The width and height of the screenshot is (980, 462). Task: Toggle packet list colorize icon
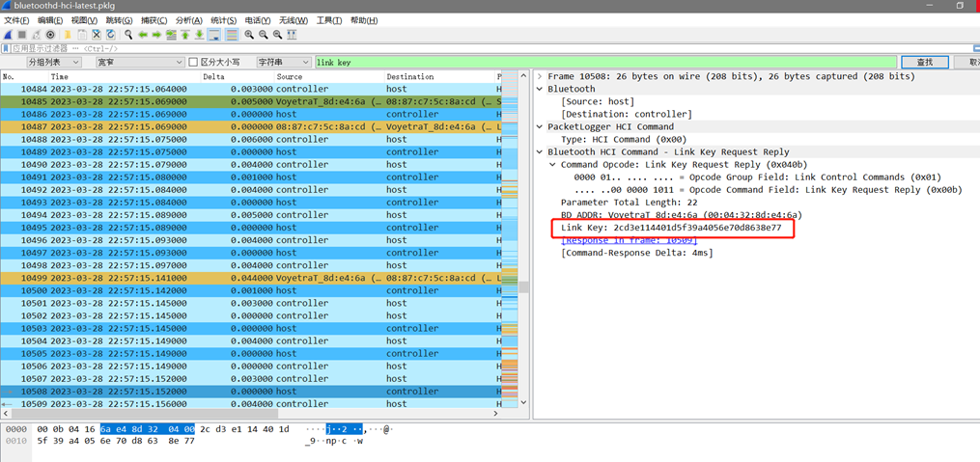click(x=232, y=35)
